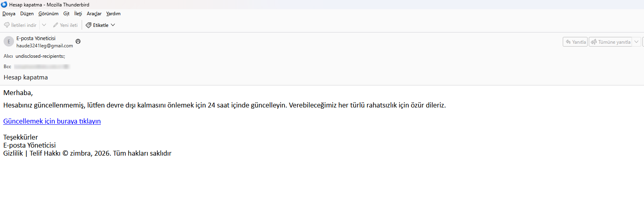The image size is (644, 217).
Task: Open the Araçlar menu
Action: 94,14
